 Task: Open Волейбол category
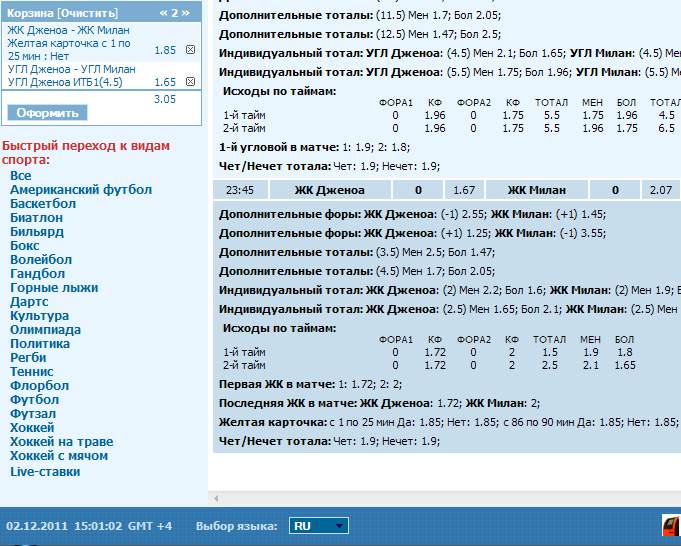41,260
